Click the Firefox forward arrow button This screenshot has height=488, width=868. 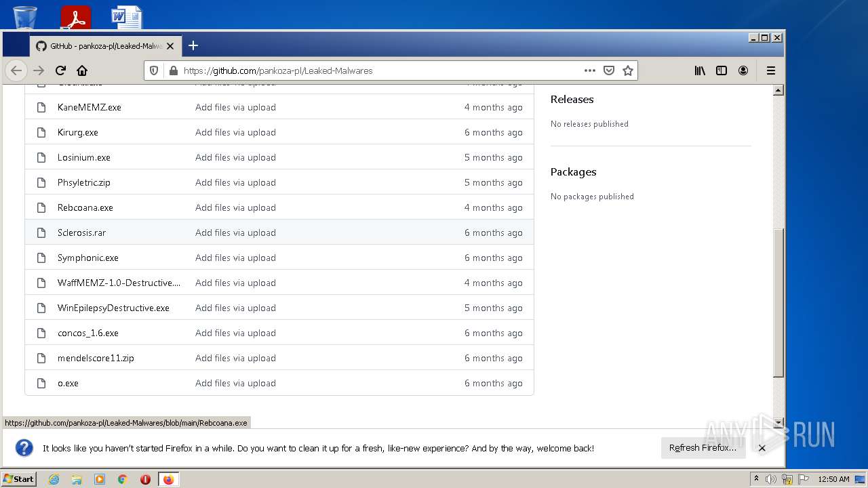[39, 70]
